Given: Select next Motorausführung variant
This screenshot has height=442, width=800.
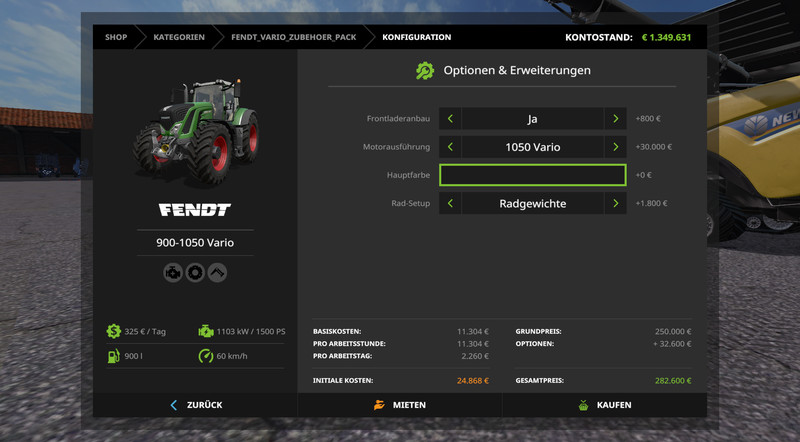Looking at the screenshot, I should 615,147.
